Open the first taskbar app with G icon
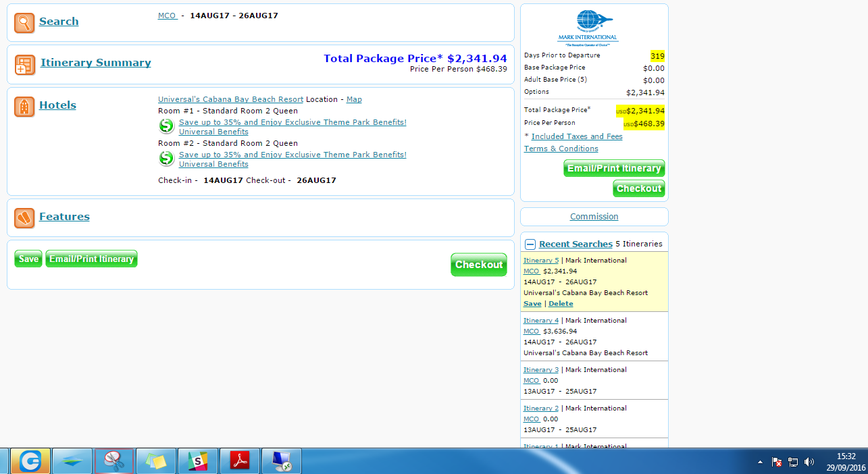 pyautogui.click(x=30, y=461)
